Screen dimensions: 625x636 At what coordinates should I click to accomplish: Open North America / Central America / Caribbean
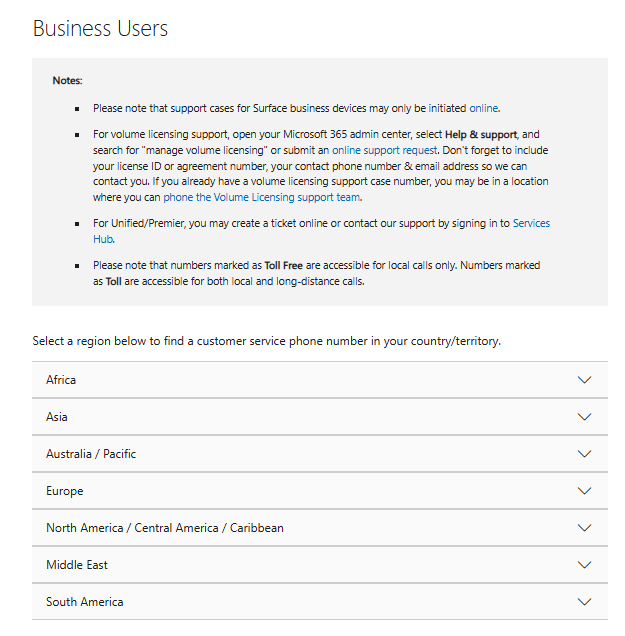point(165,528)
